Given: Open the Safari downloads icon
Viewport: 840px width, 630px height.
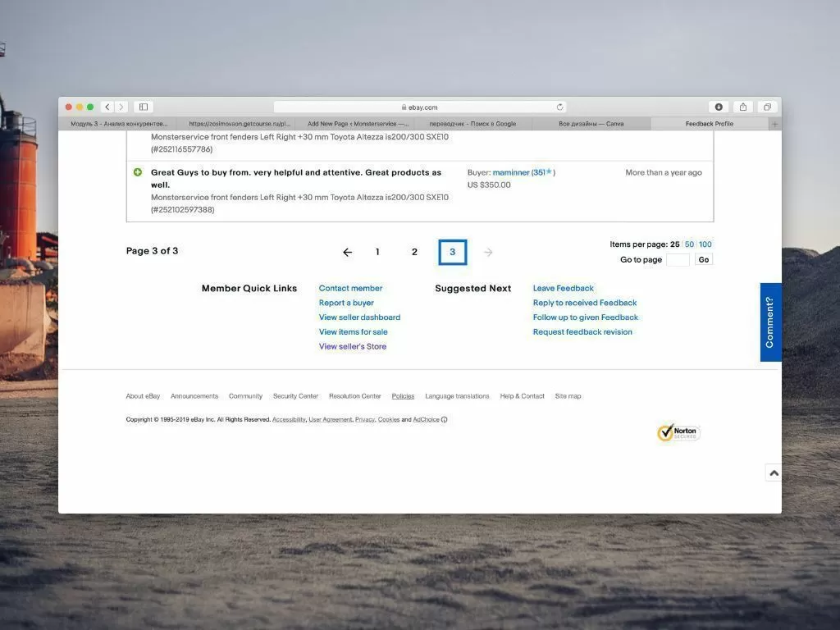Looking at the screenshot, I should (719, 107).
